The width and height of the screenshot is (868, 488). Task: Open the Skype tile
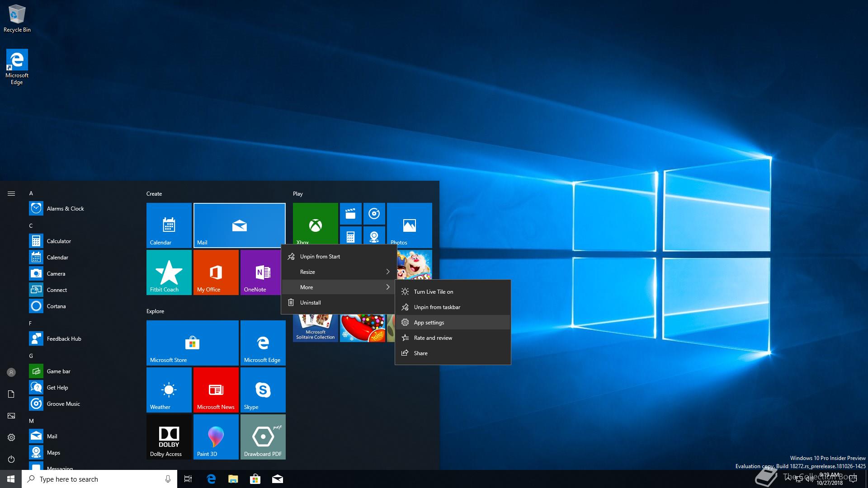click(x=263, y=389)
